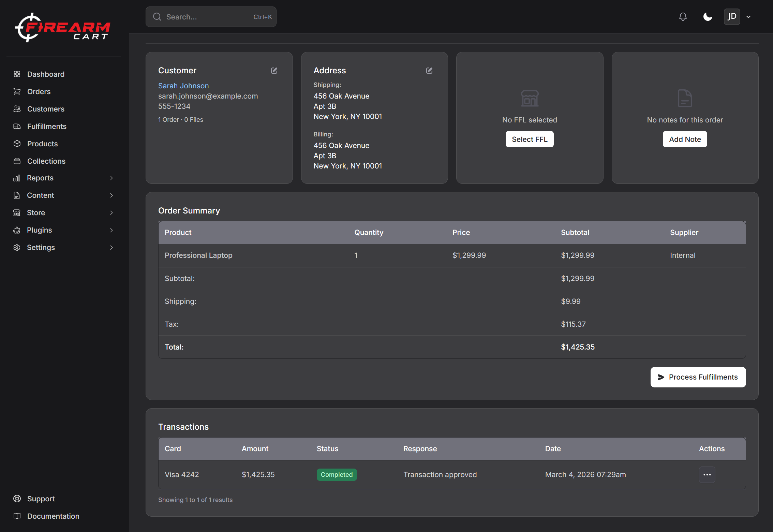773x532 pixels.
Task: Click the Plugins puzzle icon
Action: pyautogui.click(x=17, y=230)
